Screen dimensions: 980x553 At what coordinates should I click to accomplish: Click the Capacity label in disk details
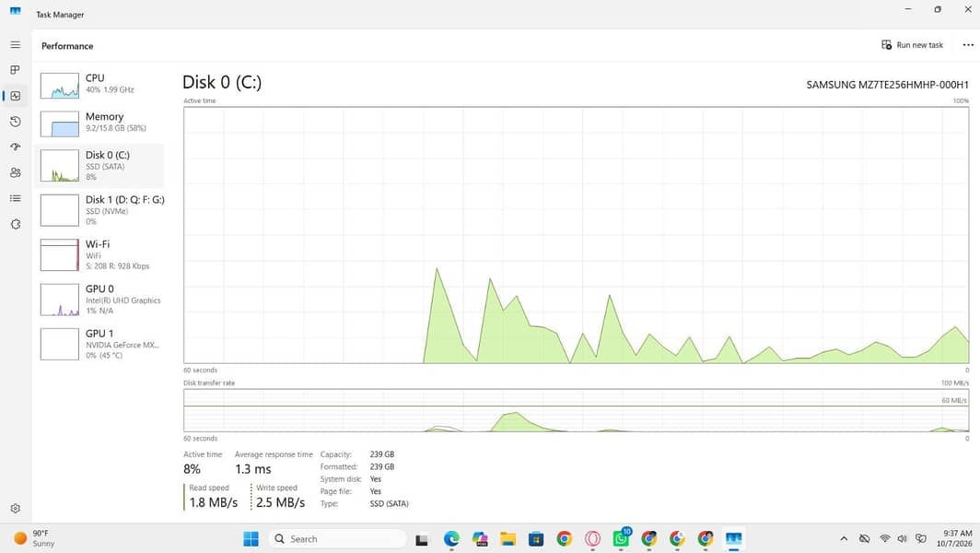[x=335, y=454]
